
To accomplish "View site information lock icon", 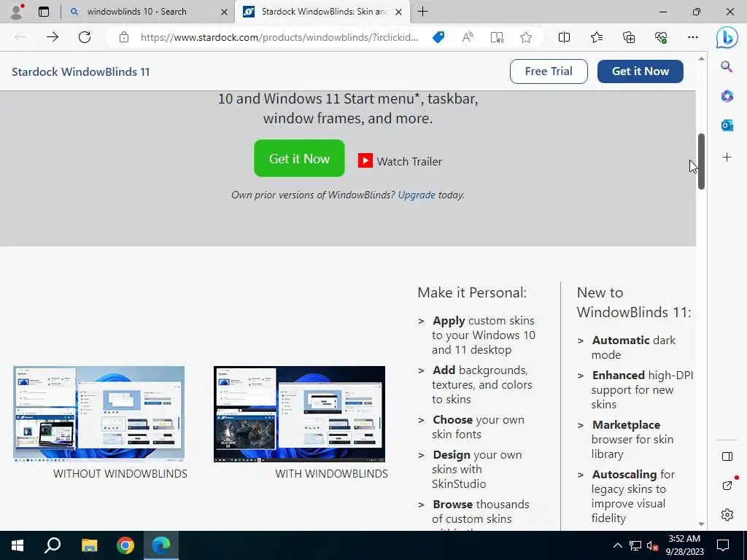I will click(x=124, y=37).
